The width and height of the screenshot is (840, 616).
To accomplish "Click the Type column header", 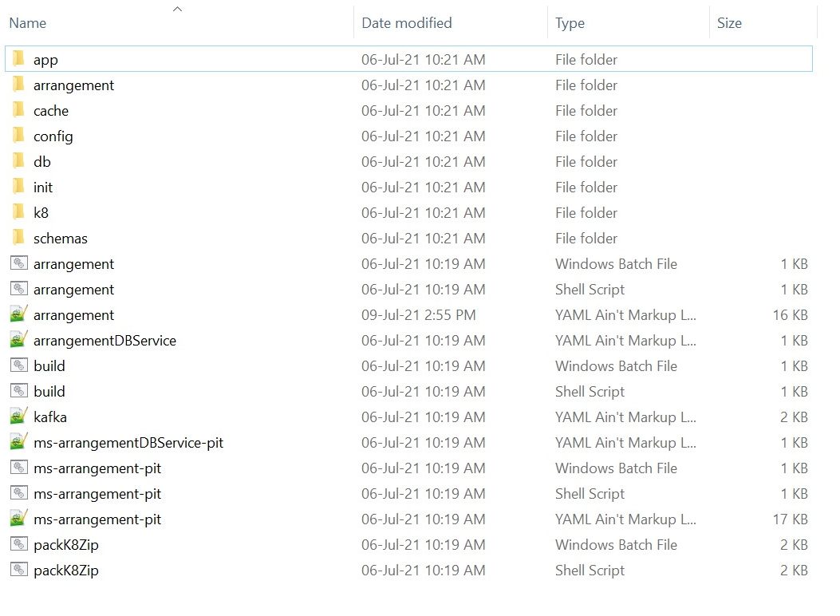I will pyautogui.click(x=629, y=23).
